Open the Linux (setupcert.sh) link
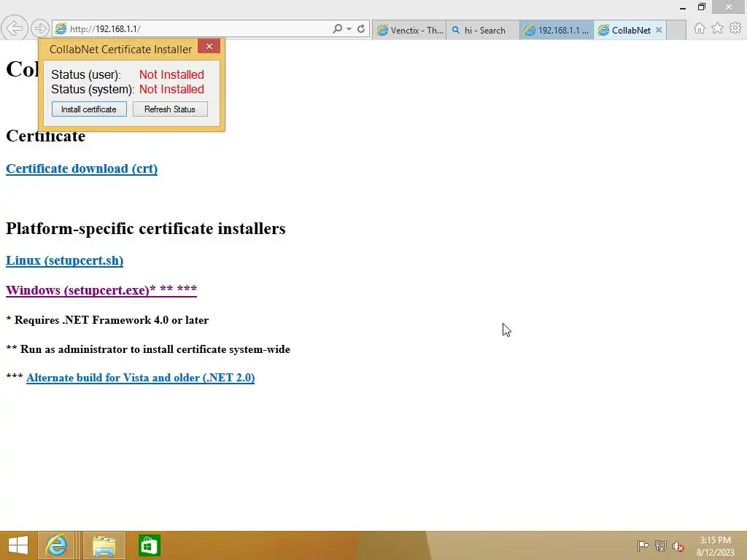The height and width of the screenshot is (560, 747). click(x=64, y=260)
